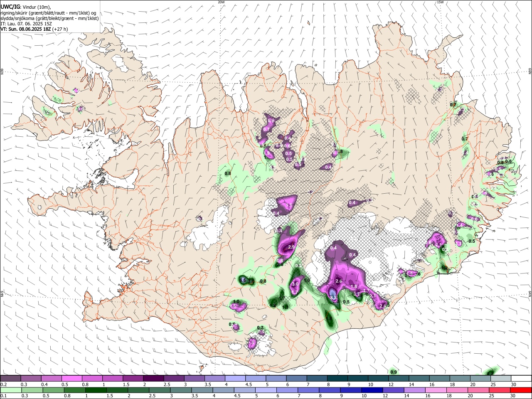Viewport: 532px width, 399px height.
Task: Click the dark purple 2 snow legend swatch
Action: click(x=153, y=379)
